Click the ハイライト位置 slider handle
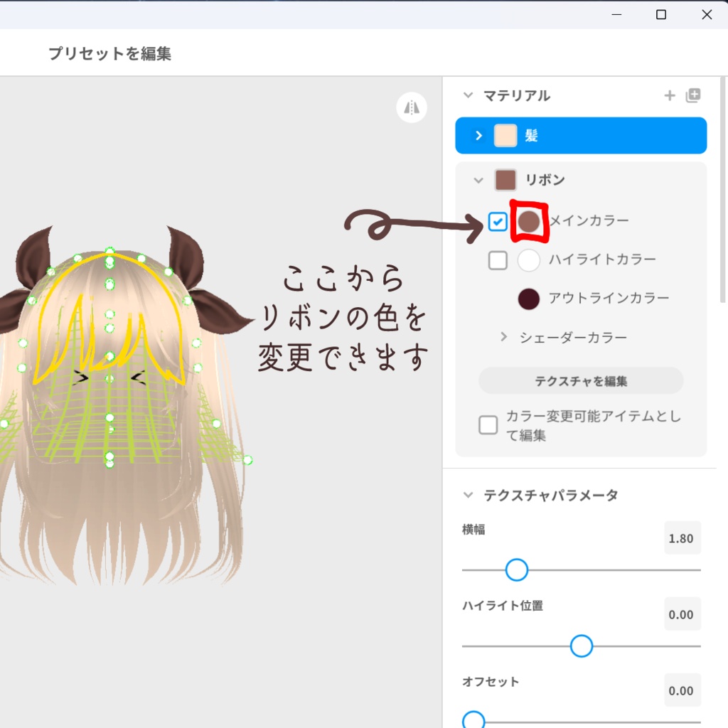This screenshot has width=728, height=728. [580, 647]
